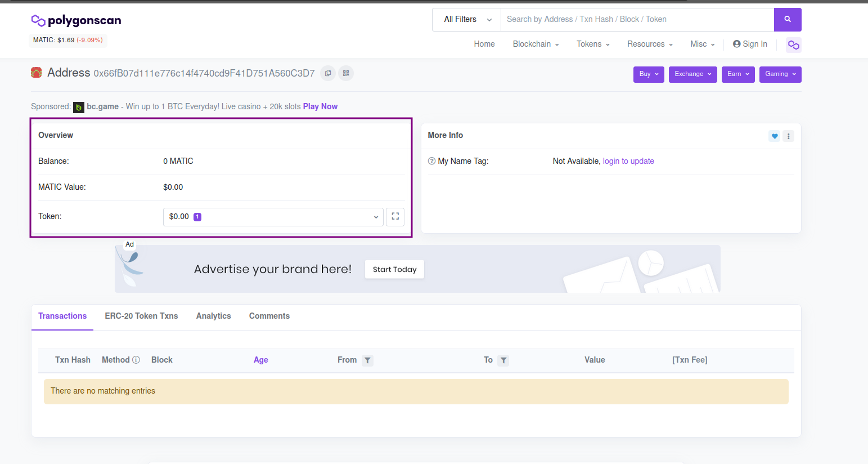Click the Method info icon
The width and height of the screenshot is (868, 464).
[136, 360]
